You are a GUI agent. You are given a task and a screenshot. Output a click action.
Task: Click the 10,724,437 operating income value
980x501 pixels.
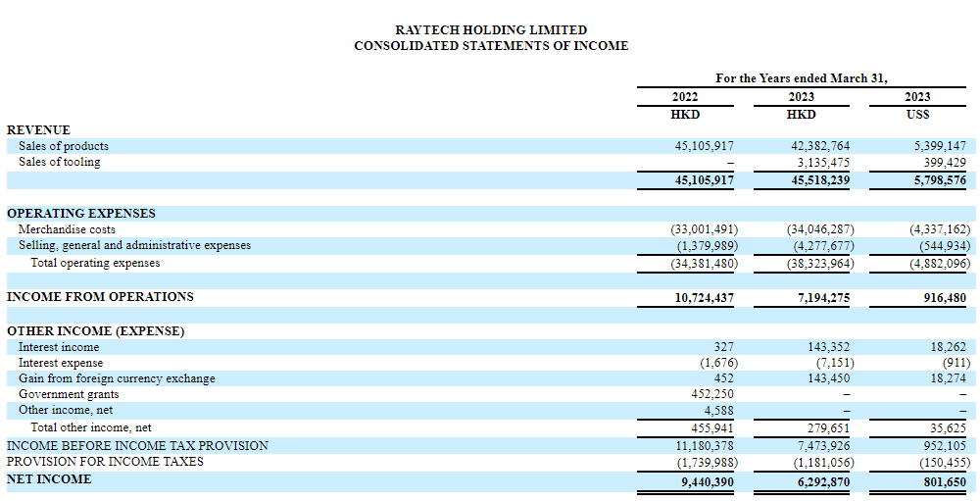[705, 298]
